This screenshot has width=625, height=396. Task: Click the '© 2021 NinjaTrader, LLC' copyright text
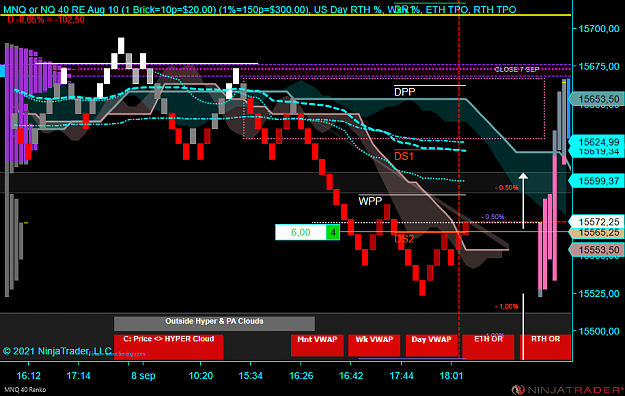click(57, 351)
